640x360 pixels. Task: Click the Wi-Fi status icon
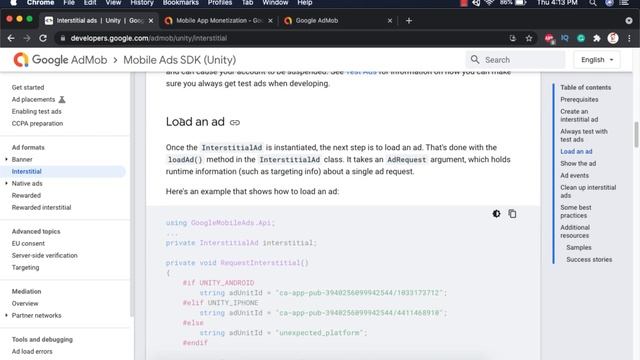tap(489, 3)
